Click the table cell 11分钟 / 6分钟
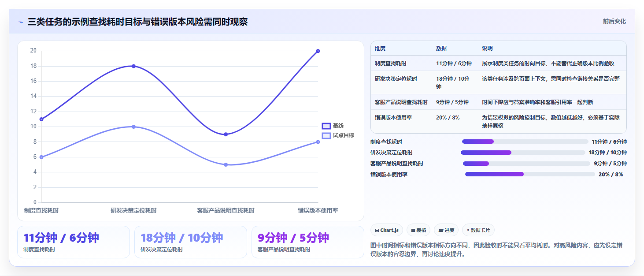 coord(454,63)
